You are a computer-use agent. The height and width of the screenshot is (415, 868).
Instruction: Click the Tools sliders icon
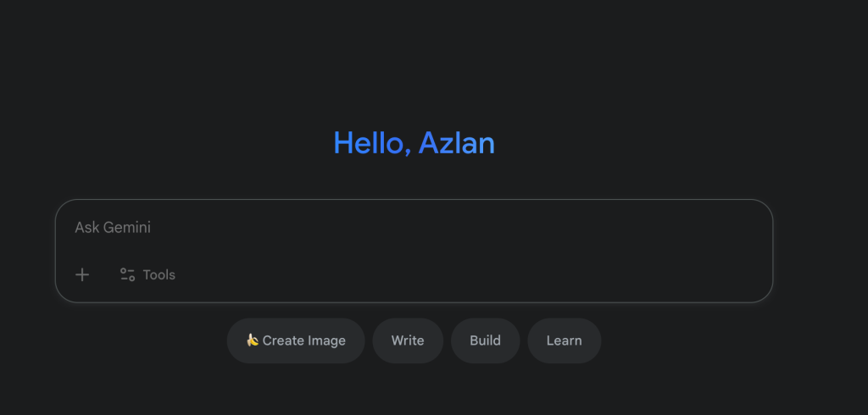pos(128,274)
